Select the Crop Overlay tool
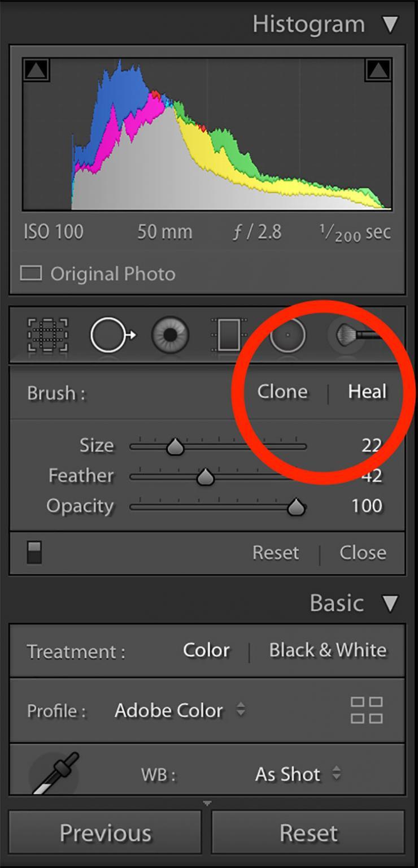 48,336
